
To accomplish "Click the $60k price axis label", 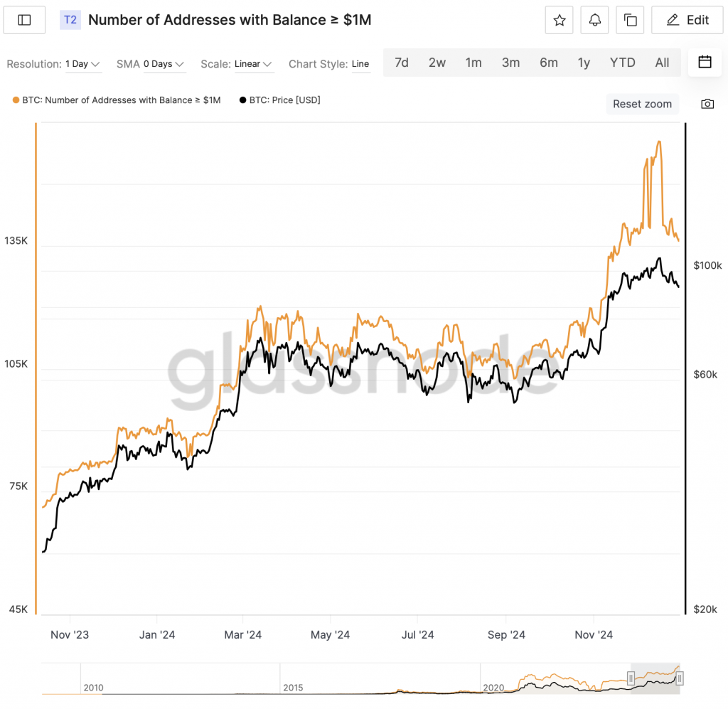I will (705, 374).
